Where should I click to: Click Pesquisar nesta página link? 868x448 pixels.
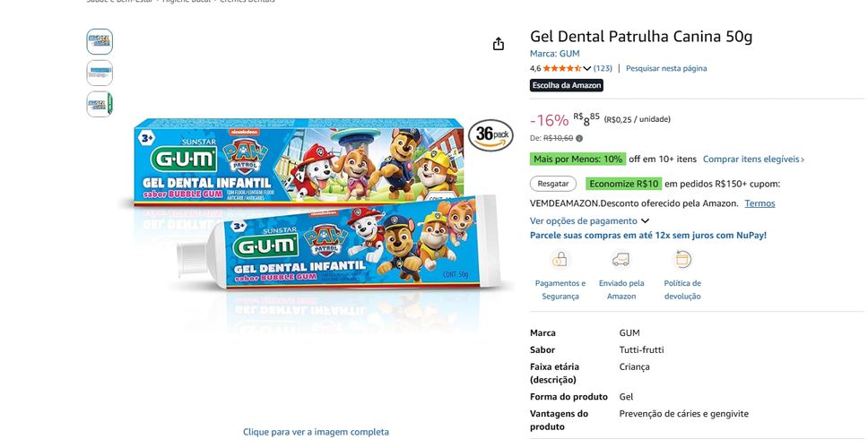point(666,69)
